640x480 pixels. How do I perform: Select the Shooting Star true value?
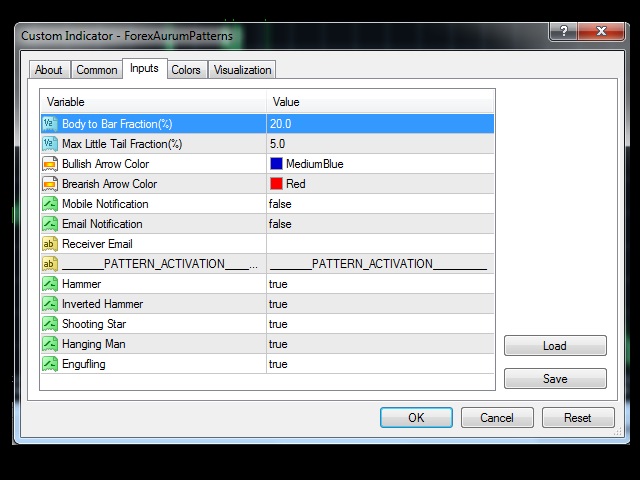[380, 324]
